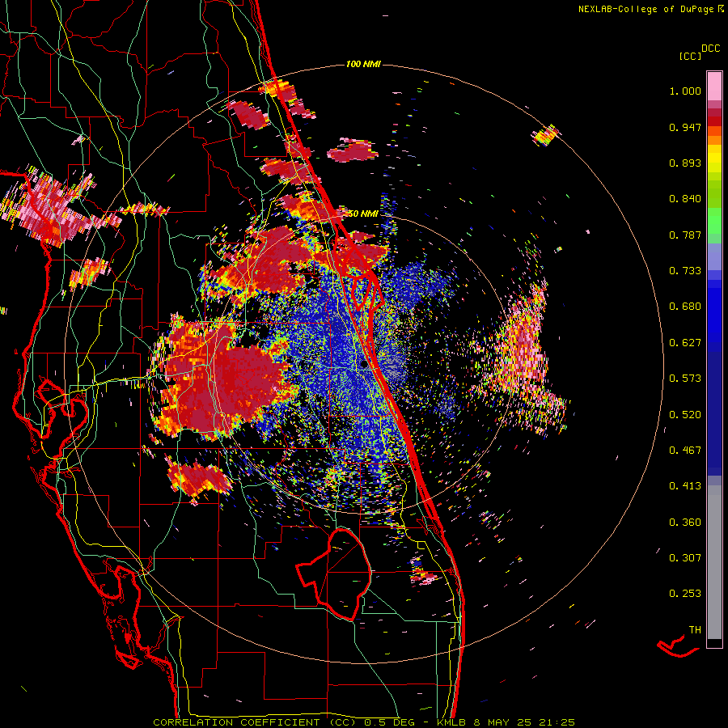Select the 0.413 scale value
The width and height of the screenshot is (728, 728).
tap(685, 486)
